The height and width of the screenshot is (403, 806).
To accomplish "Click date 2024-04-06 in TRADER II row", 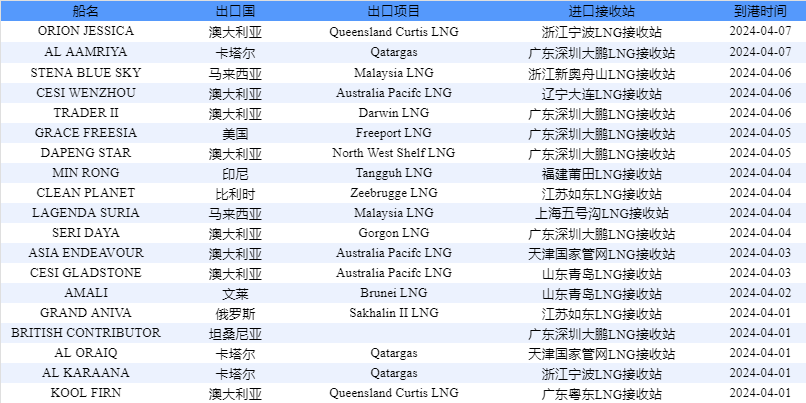I will pyautogui.click(x=760, y=113).
